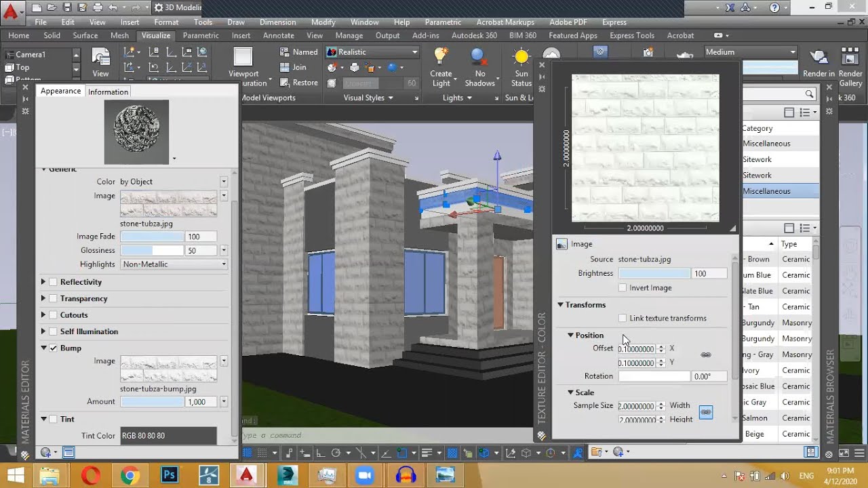Enable the Cutouts checkbox

pos(54,315)
